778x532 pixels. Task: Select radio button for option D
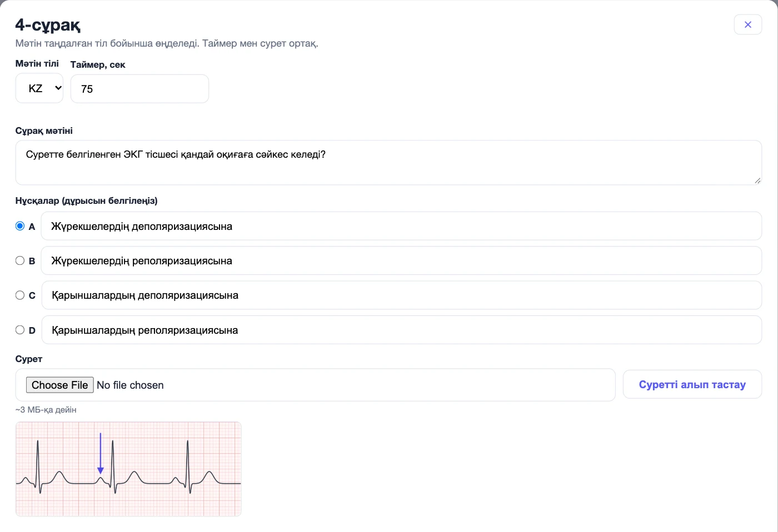pos(20,330)
